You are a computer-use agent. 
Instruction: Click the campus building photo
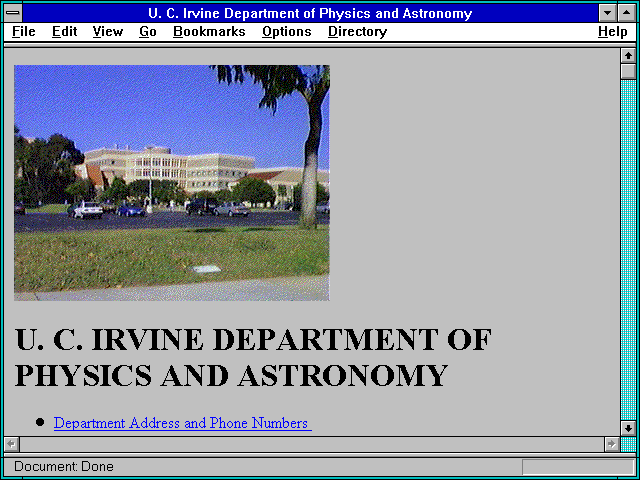[x=171, y=183]
